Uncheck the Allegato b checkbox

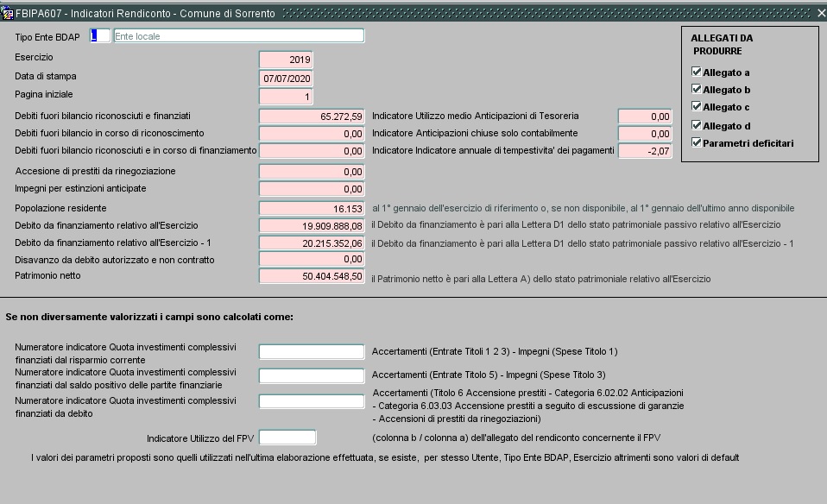[x=697, y=90]
